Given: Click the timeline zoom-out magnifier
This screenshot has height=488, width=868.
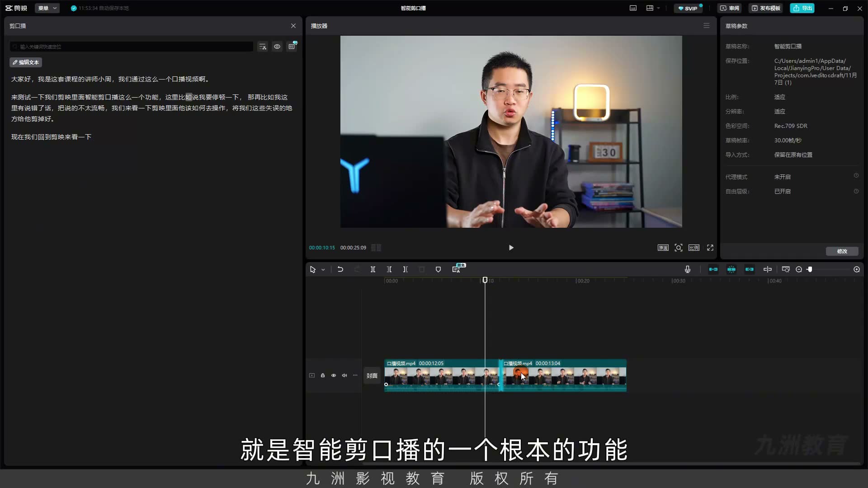Looking at the screenshot, I should 799,269.
